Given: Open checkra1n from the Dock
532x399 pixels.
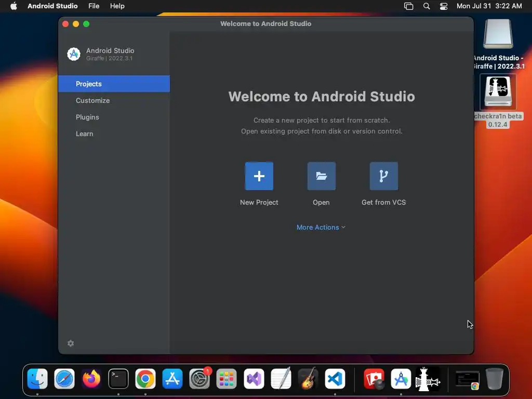Looking at the screenshot, I should [x=428, y=379].
